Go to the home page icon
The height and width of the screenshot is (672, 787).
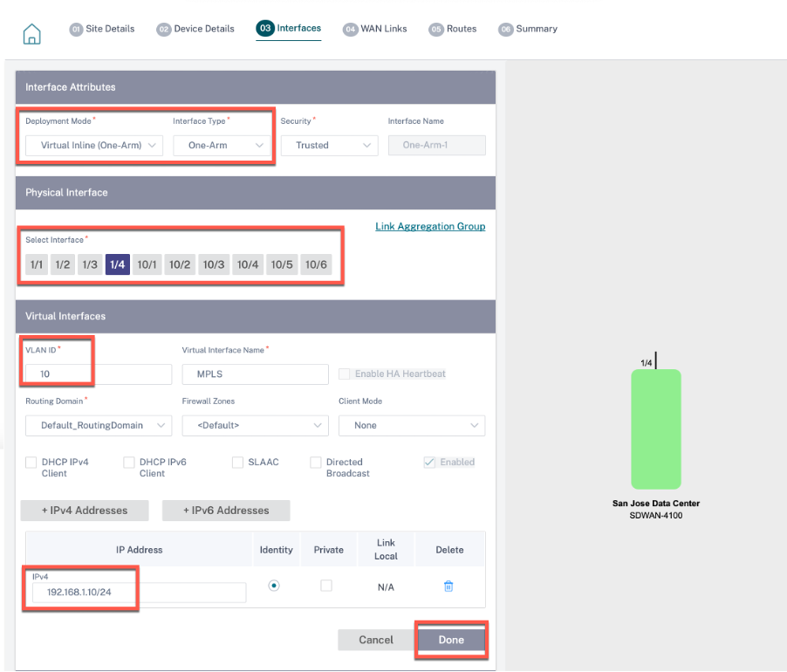(x=31, y=34)
